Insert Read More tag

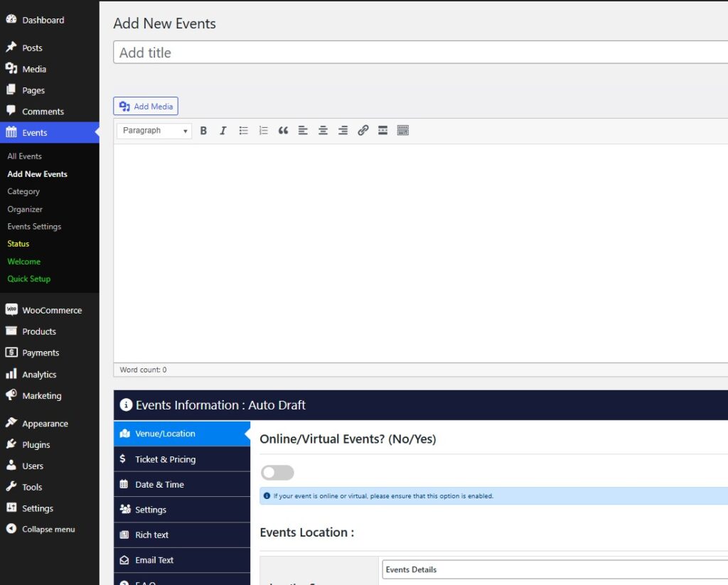click(383, 131)
